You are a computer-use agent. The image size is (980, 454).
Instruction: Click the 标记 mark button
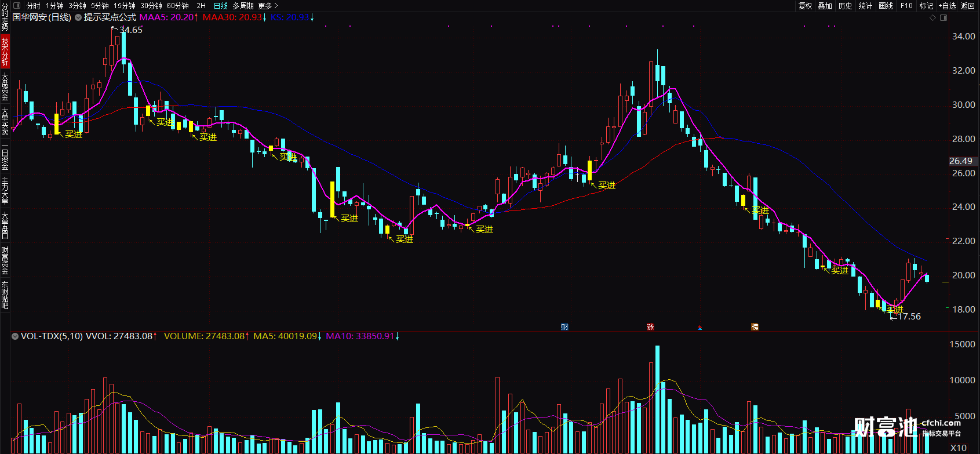(x=926, y=6)
